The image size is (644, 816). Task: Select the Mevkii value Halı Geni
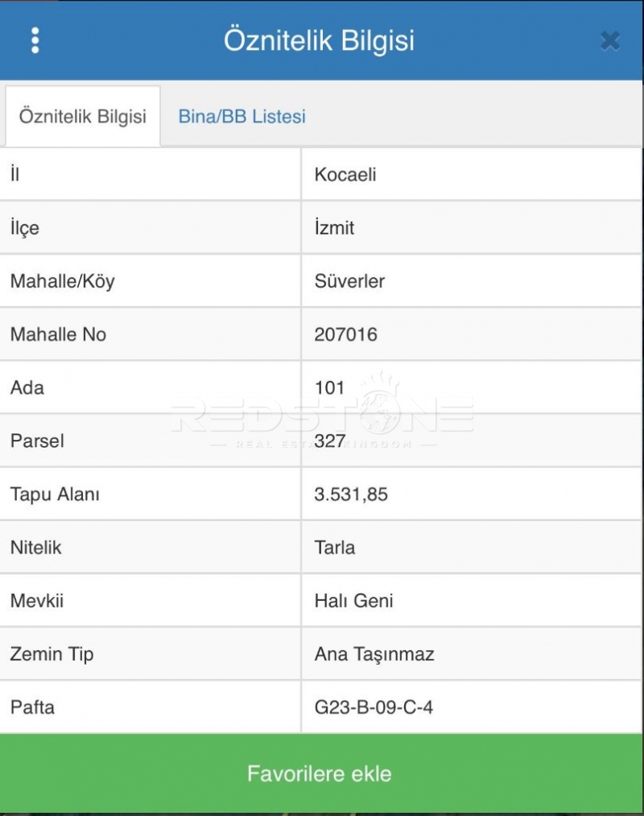pos(353,600)
